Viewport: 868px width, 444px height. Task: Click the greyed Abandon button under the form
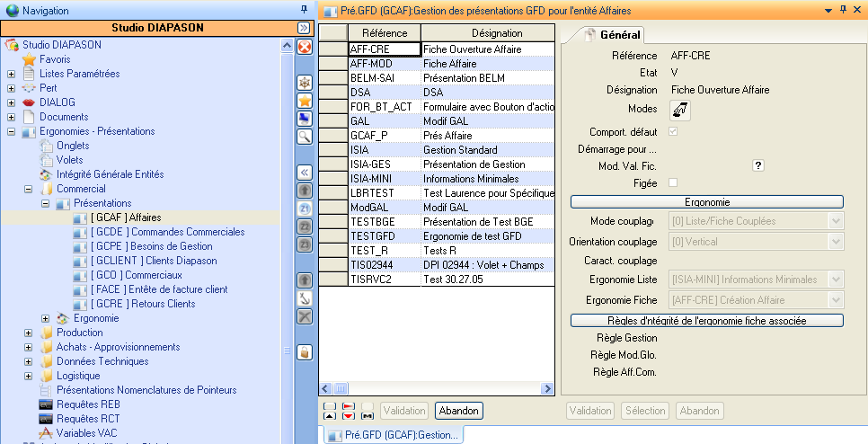click(x=699, y=411)
